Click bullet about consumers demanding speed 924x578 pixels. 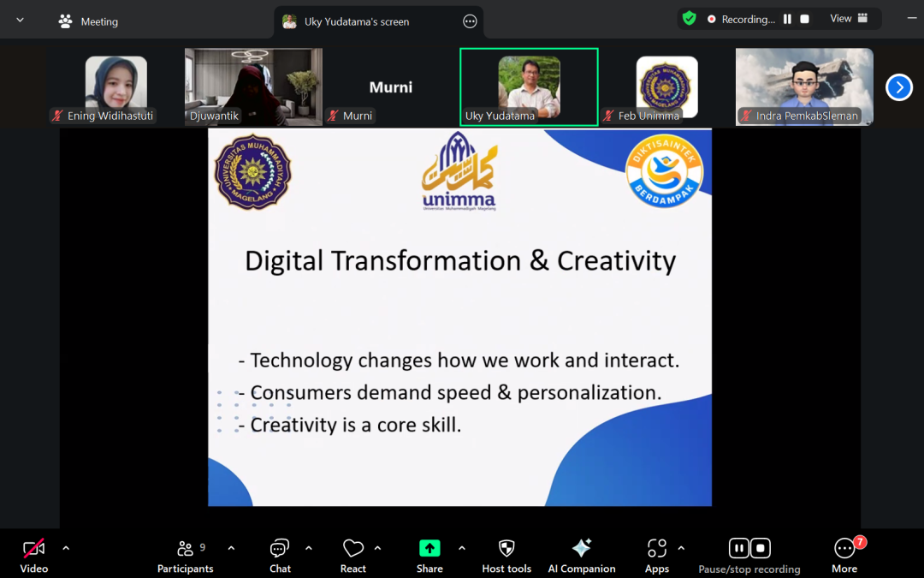click(450, 393)
